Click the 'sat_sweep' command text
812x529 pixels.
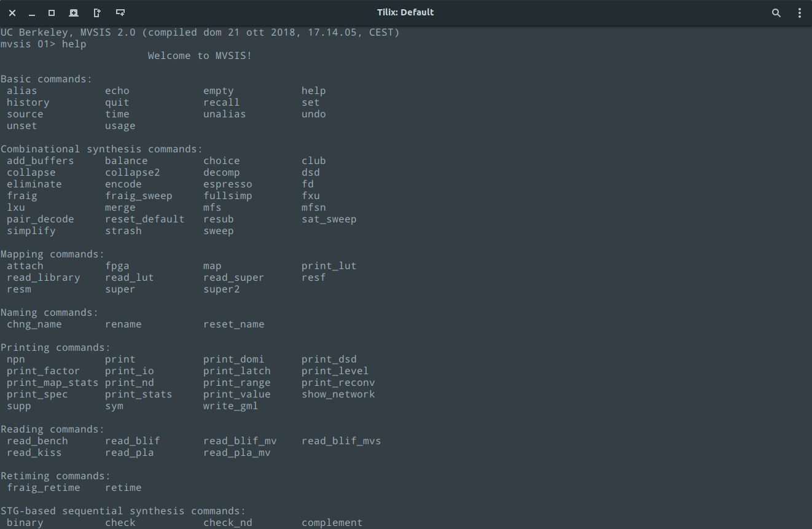329,219
